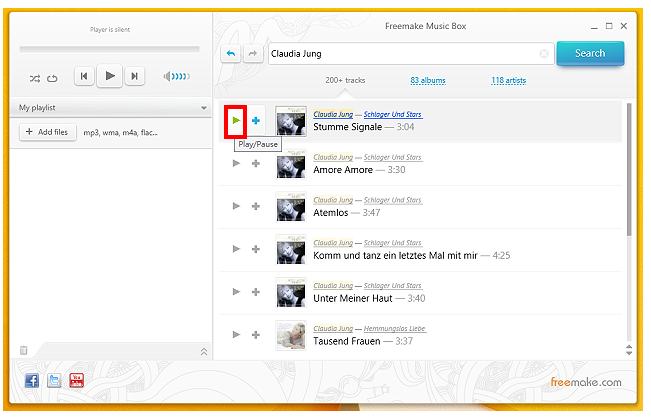Toggle repeat playback mode

(x=52, y=78)
